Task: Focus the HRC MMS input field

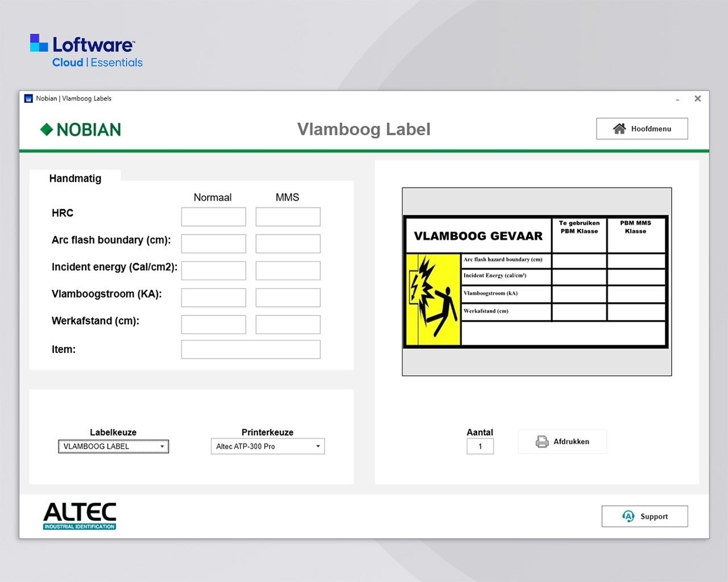Action: click(288, 217)
